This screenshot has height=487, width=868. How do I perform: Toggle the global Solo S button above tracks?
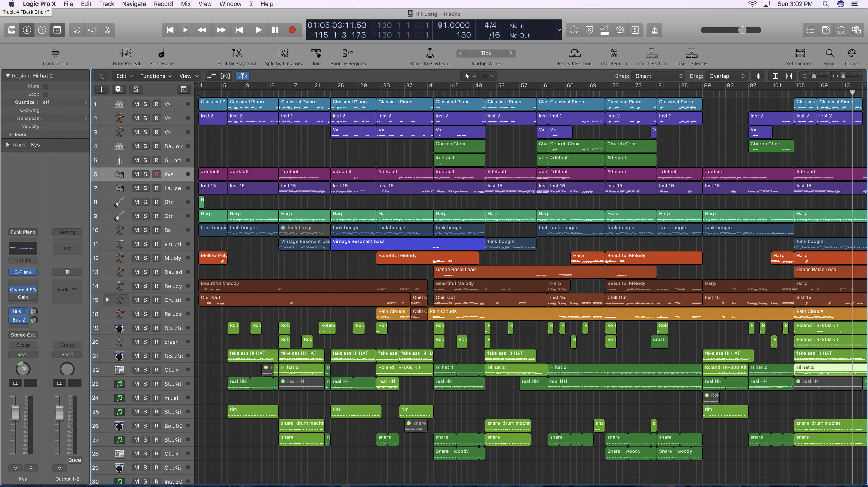point(136,89)
